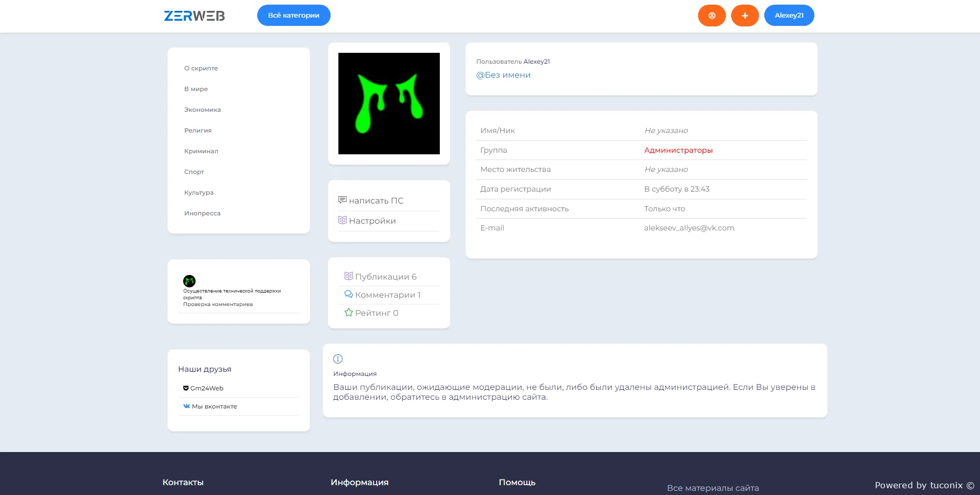Click the book icon next to Настройки
The image size is (980, 495).
point(343,220)
